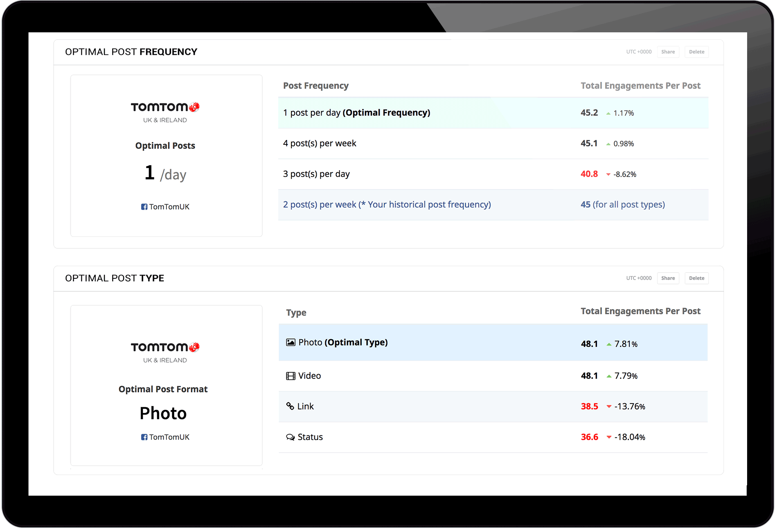The width and height of the screenshot is (777, 532).
Task: Click TomTom logo in Post Type card
Action: (x=165, y=347)
